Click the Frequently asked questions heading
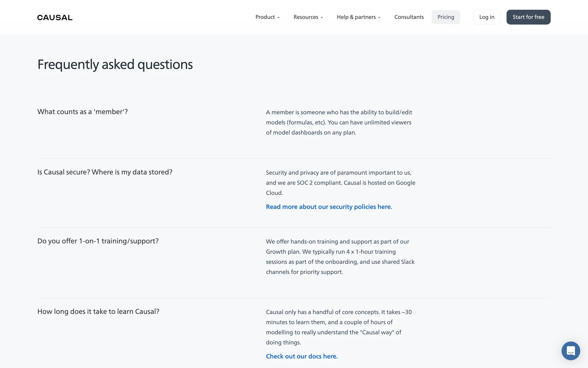 pos(115,64)
